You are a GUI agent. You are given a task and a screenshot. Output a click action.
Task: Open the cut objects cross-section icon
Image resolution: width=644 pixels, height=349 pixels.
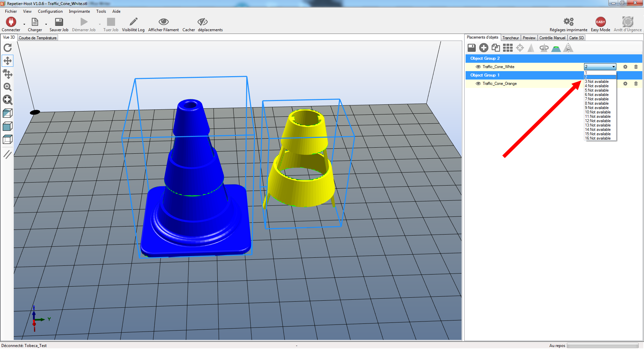[556, 48]
